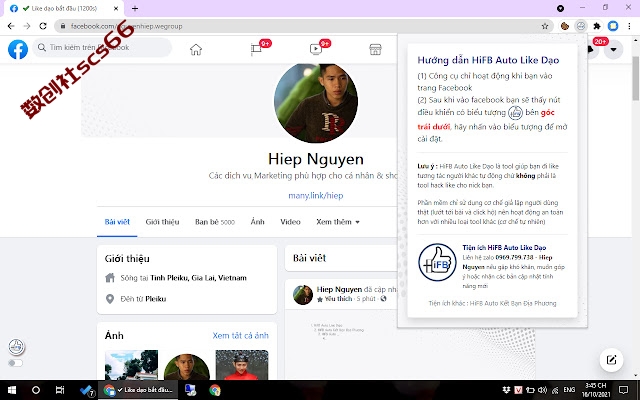Click the monitor app taskbar icon

[190, 390]
